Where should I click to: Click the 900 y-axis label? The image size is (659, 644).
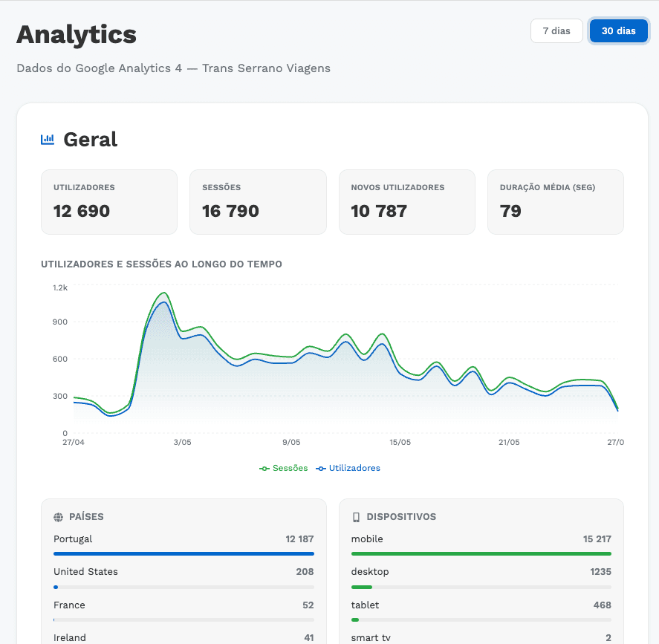point(59,322)
